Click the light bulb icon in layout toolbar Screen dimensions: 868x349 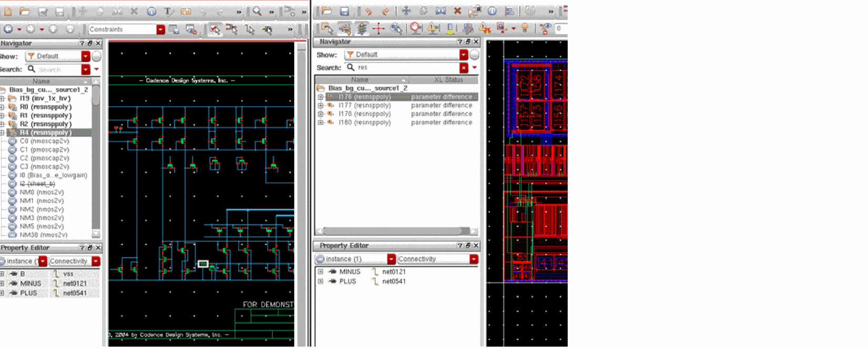coord(524,28)
